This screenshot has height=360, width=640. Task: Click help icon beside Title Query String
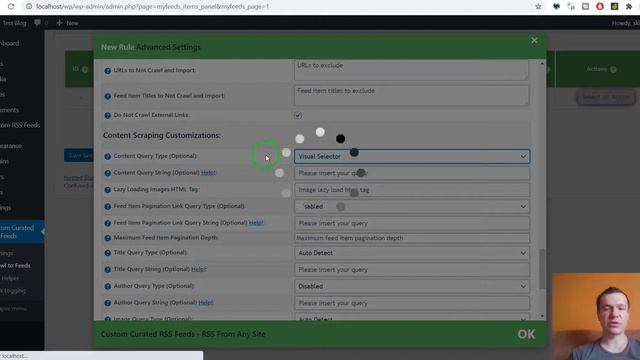[x=108, y=270]
